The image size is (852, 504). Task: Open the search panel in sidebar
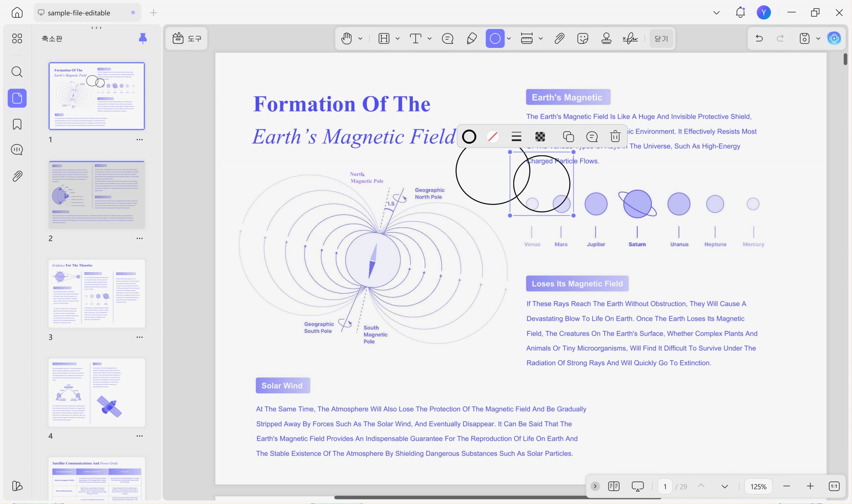[17, 72]
